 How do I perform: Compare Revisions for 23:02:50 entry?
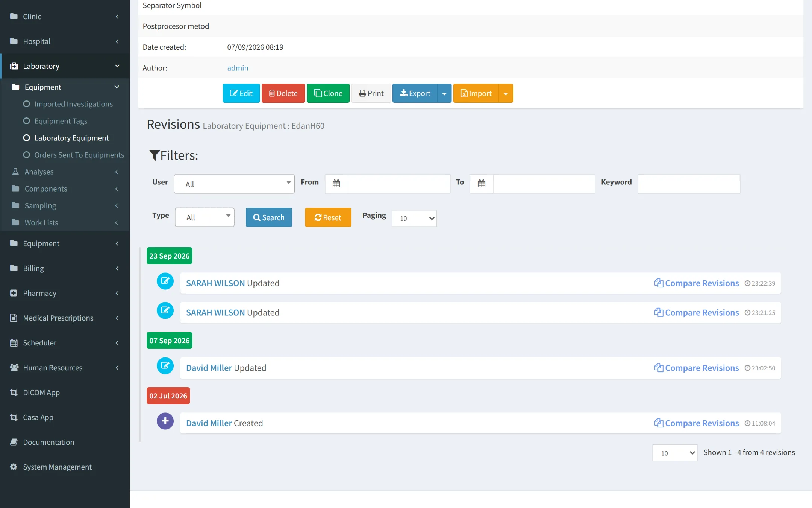tap(696, 368)
